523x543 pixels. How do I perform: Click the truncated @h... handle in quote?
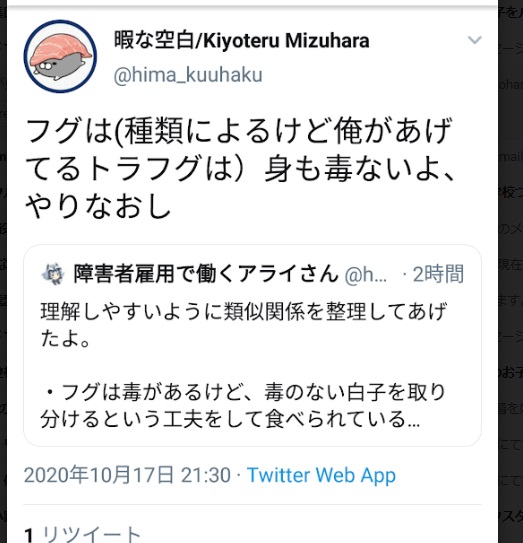[366, 275]
